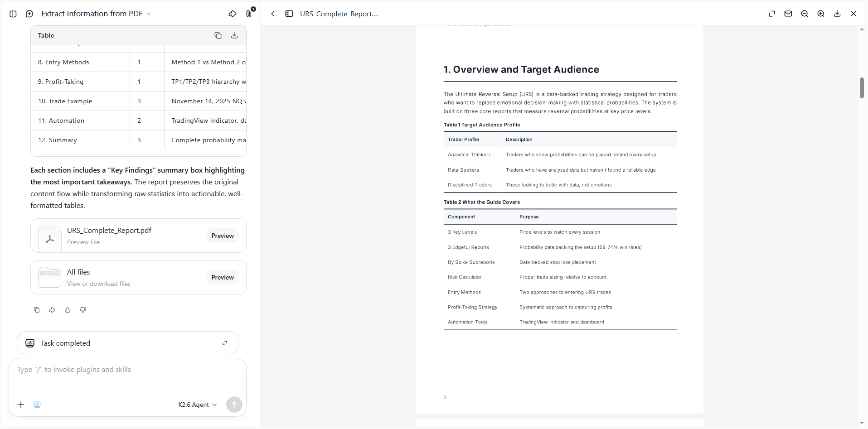Screen dimensions: 868x429
Task: Select 'Automation Tools' row text
Action: [468, 322]
